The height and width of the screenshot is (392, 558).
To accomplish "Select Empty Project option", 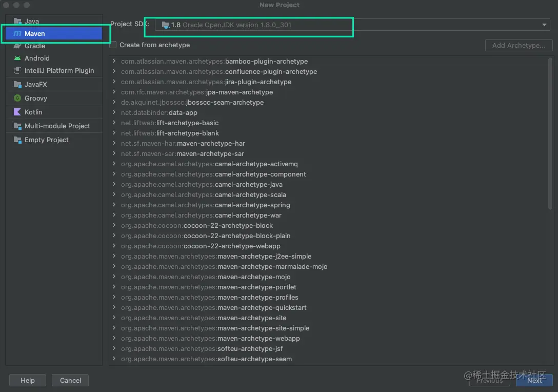I will tap(54, 140).
